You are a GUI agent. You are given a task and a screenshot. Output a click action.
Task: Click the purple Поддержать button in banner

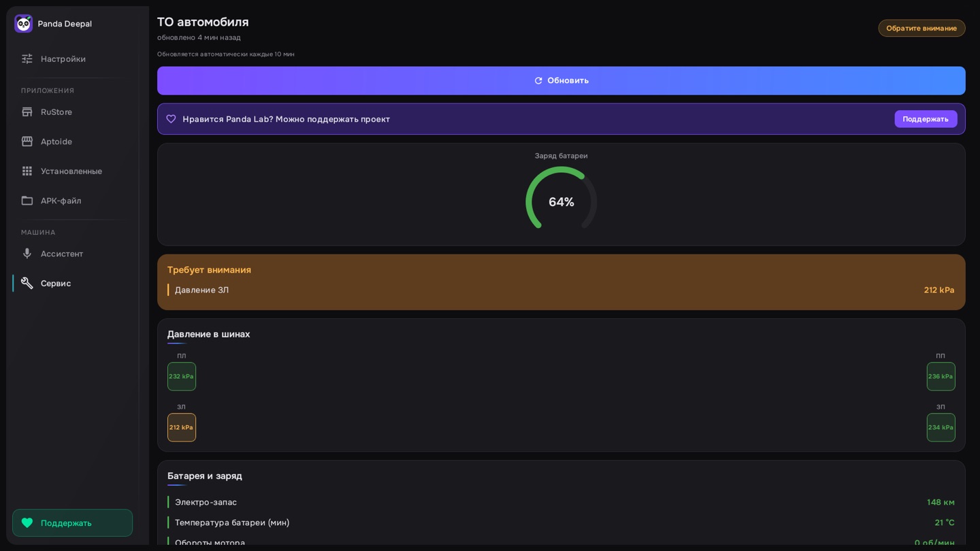click(x=926, y=119)
